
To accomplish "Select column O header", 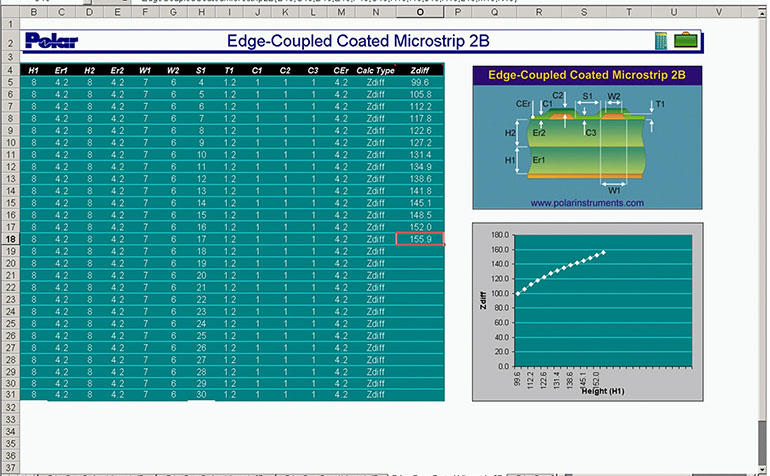I will pyautogui.click(x=419, y=11).
